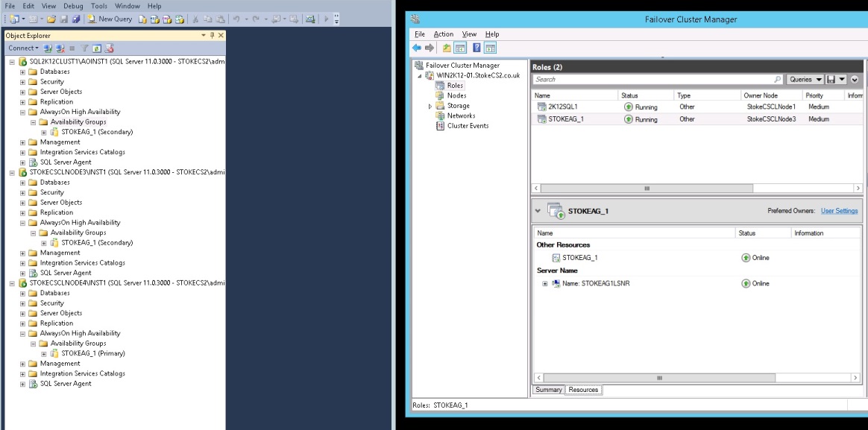The image size is (868, 430).
Task: Click the Priority column header
Action: (x=823, y=95)
